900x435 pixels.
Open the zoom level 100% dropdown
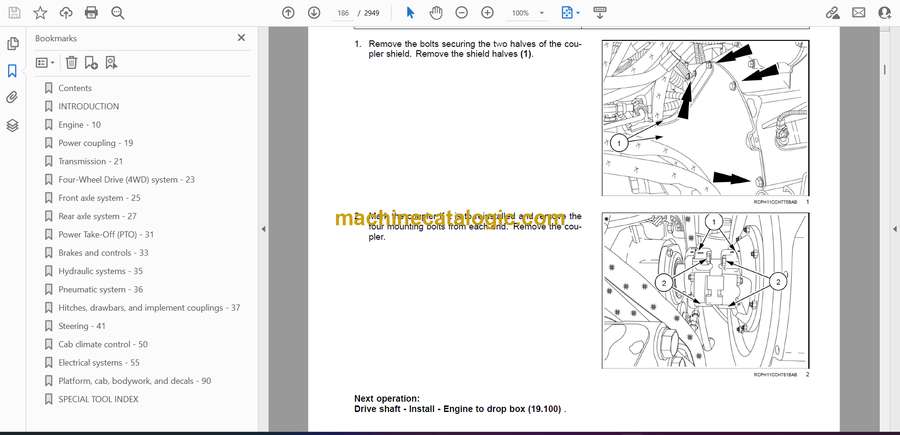click(x=527, y=13)
